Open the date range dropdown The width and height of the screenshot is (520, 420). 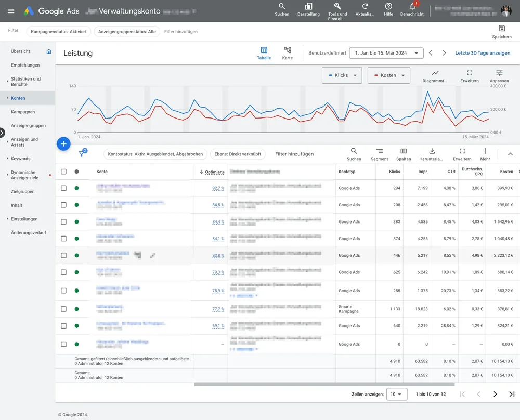tap(386, 53)
